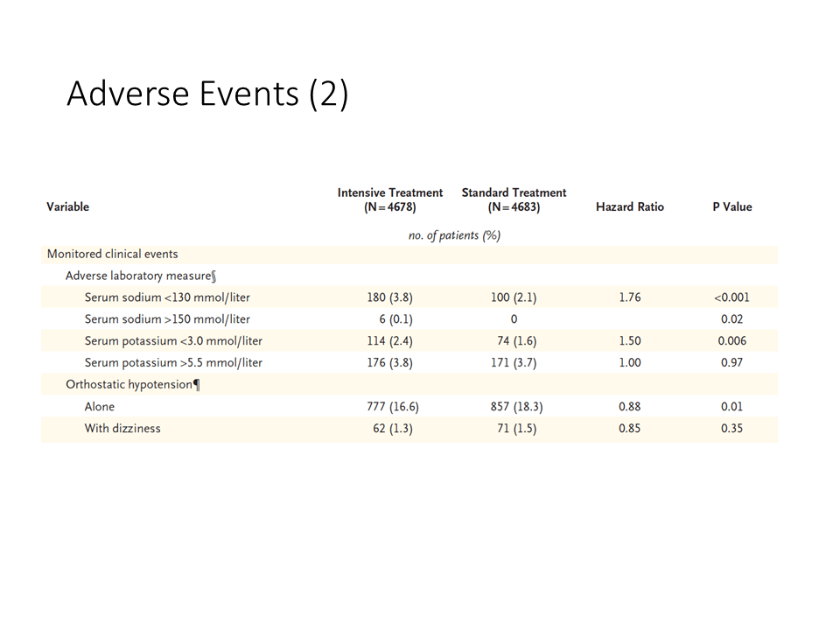
Task: Select "Serum sodium >150 mmol/liter" label
Action: click(167, 319)
